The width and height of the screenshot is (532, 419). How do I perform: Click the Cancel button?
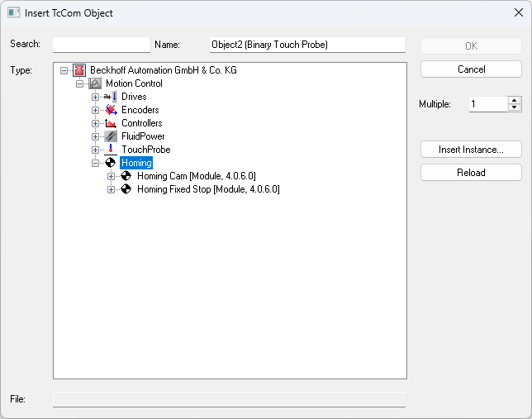pyautogui.click(x=471, y=69)
